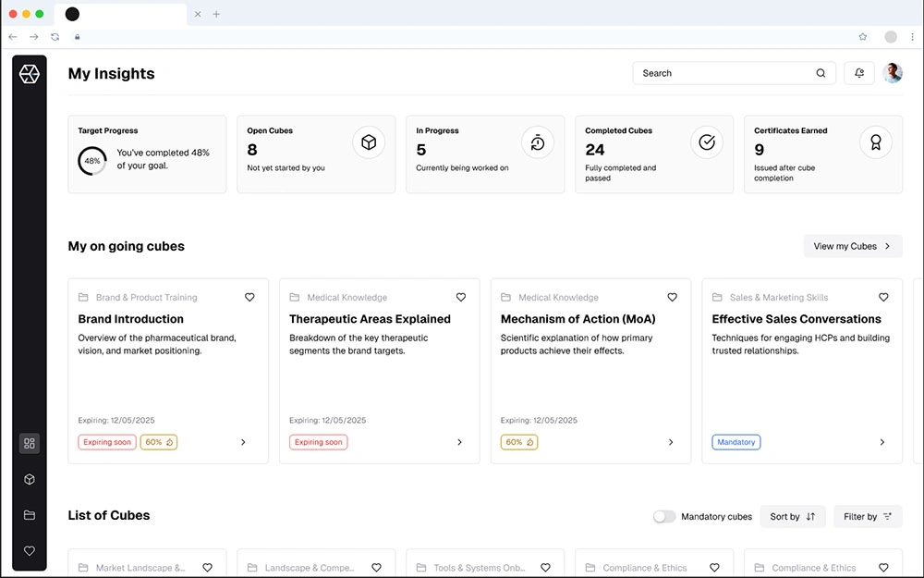The image size is (924, 578).
Task: Favorite the Brand Introduction cube
Action: (249, 297)
